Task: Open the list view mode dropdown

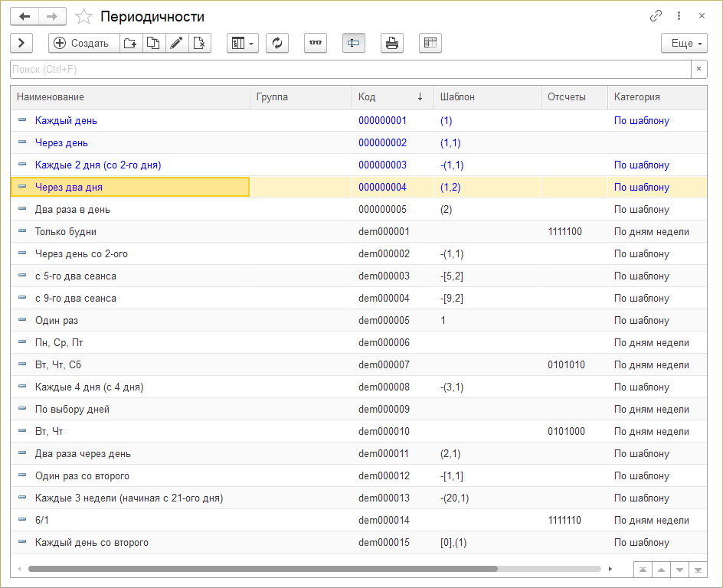Action: pos(242,43)
